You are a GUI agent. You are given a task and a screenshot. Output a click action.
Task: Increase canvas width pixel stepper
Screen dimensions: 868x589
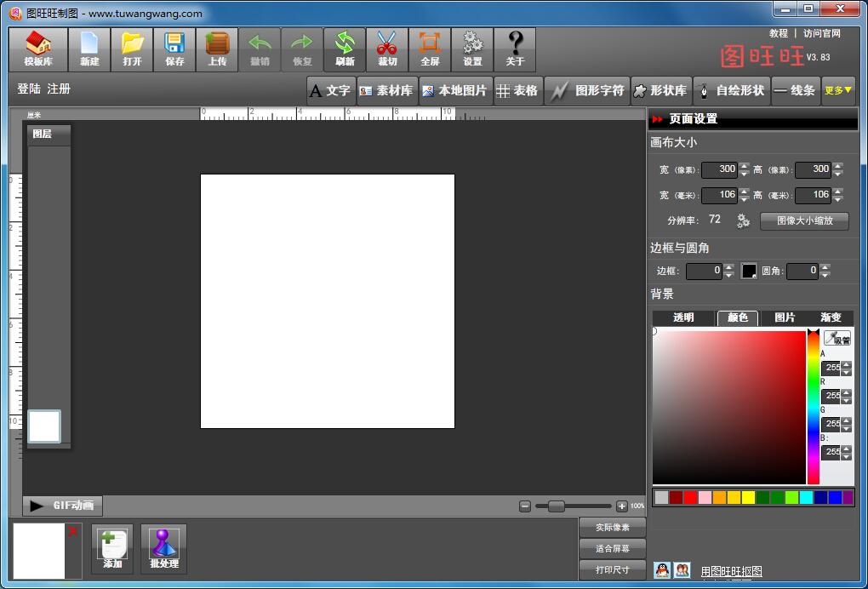[745, 165]
